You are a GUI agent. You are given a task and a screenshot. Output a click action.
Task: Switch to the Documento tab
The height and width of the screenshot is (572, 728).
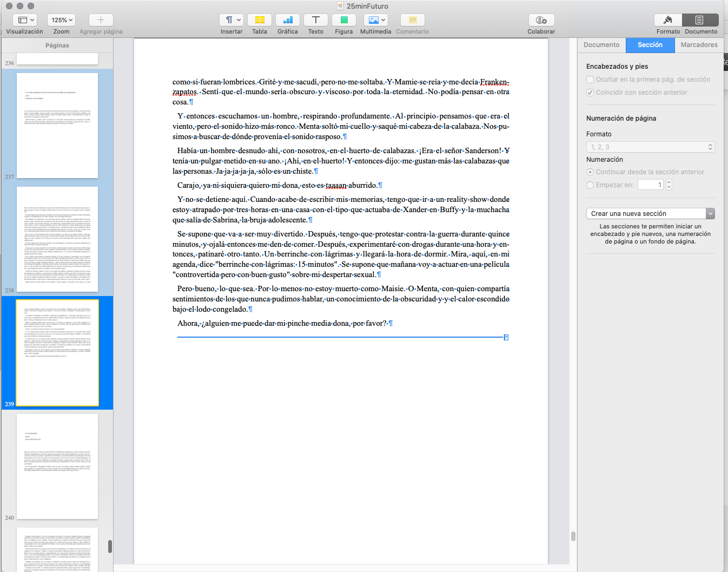pos(601,45)
